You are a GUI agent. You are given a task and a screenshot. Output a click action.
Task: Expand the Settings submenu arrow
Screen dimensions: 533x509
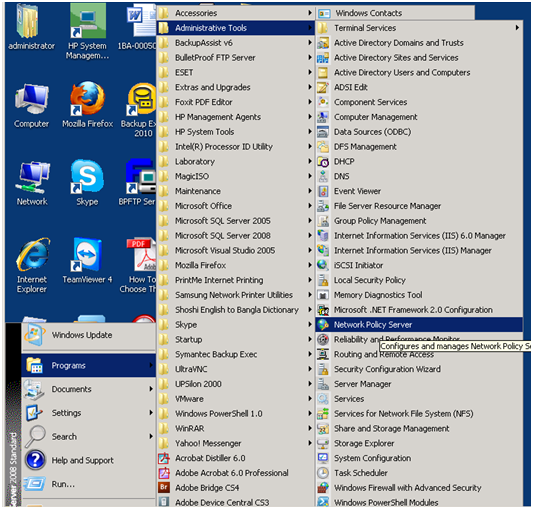tap(151, 413)
